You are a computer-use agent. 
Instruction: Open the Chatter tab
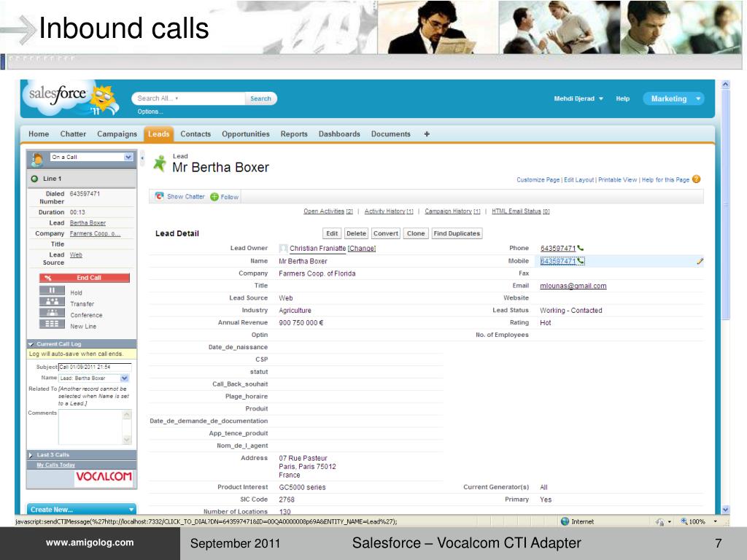pyautogui.click(x=73, y=134)
